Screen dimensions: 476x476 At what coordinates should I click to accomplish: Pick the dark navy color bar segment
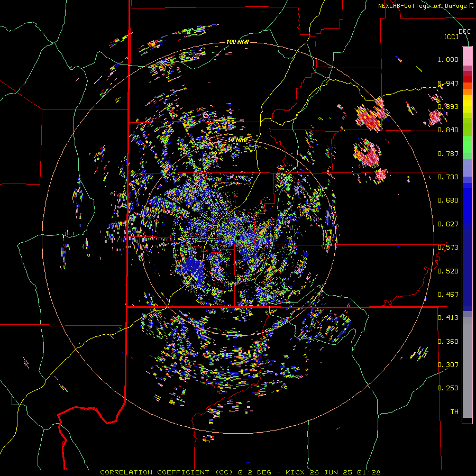[467, 270]
